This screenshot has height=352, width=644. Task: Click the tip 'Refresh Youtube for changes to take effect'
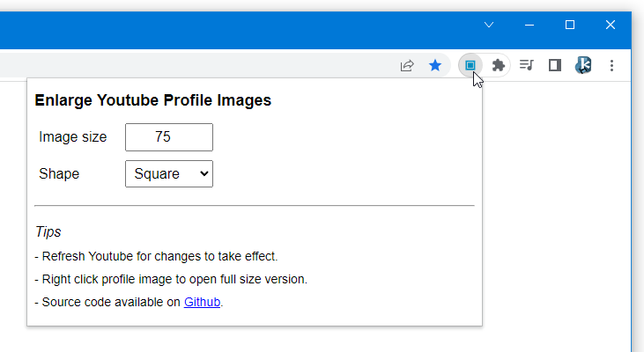pos(156,256)
